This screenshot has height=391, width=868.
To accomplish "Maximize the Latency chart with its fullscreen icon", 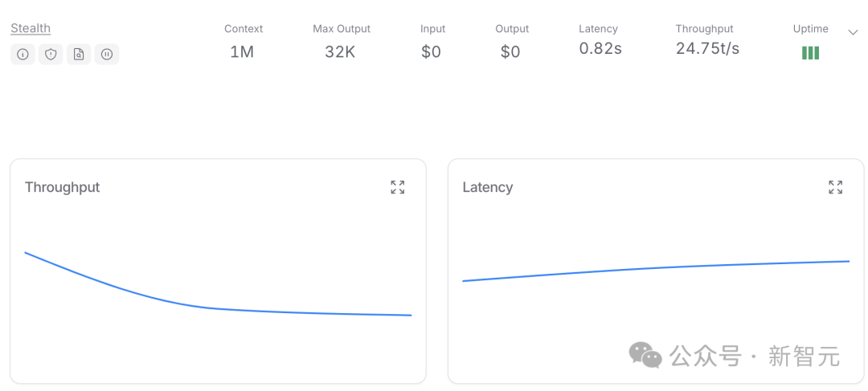I will (x=836, y=187).
